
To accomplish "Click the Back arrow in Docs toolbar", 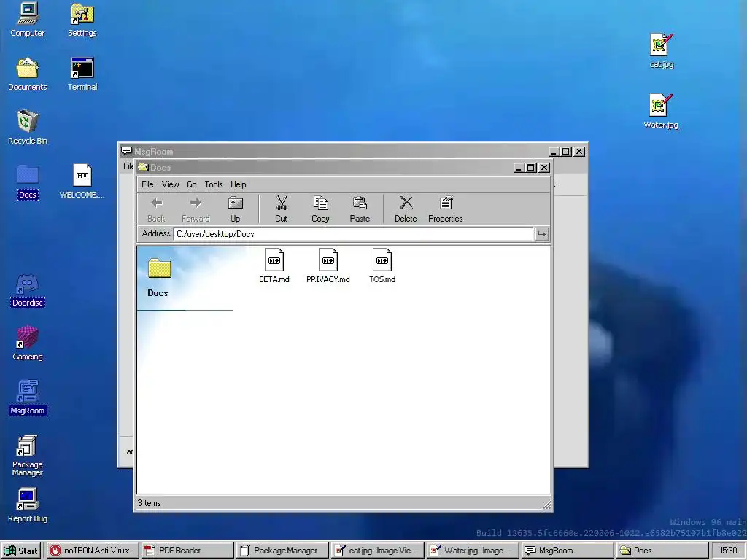I will 156,209.
